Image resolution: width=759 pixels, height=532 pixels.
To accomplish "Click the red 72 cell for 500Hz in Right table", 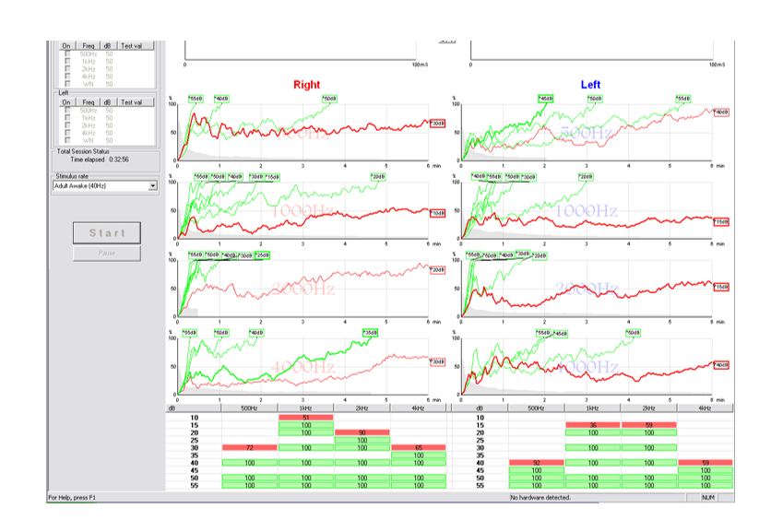I will pos(250,448).
